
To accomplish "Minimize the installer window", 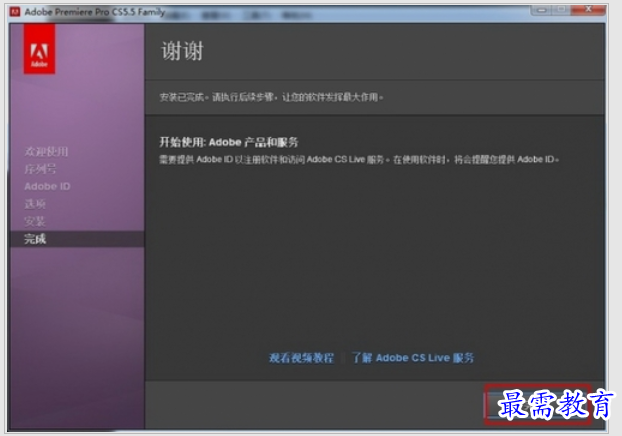I will tap(542, 10).
